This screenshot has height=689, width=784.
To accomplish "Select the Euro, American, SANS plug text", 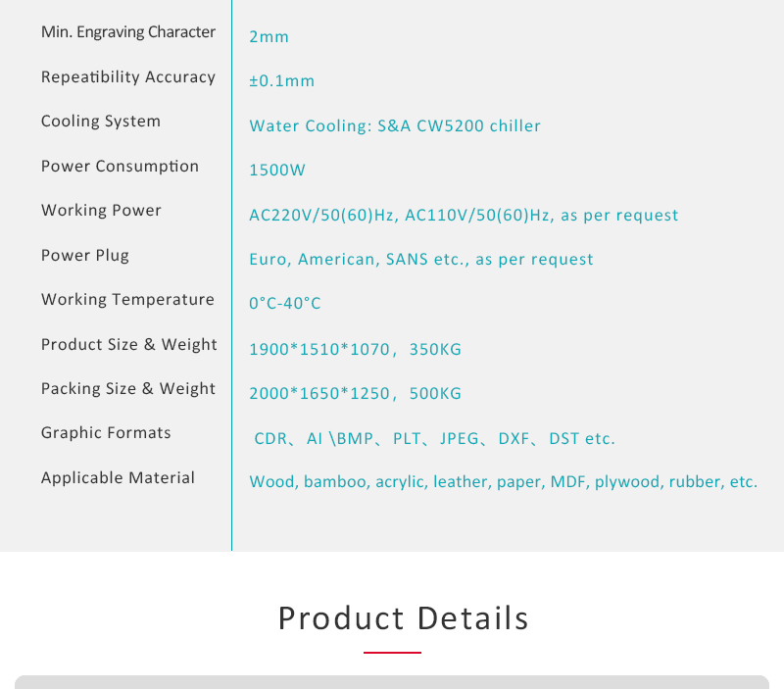I will (x=421, y=260).
